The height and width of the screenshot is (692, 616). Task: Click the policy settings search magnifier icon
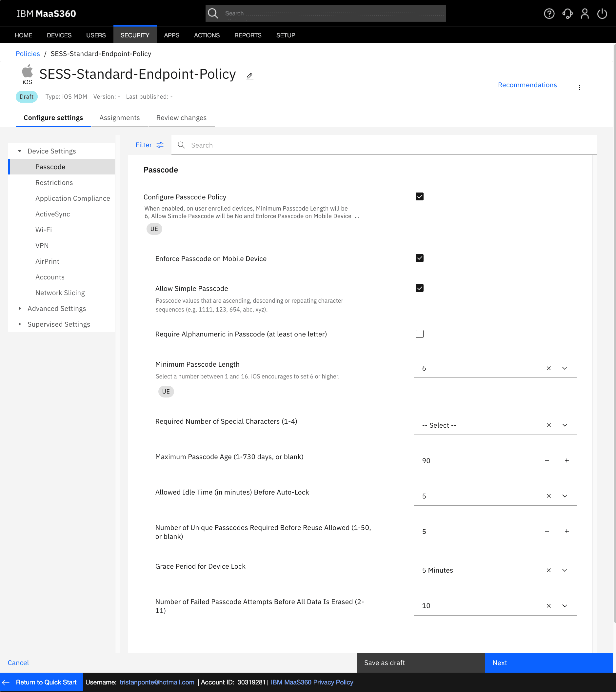pos(181,145)
